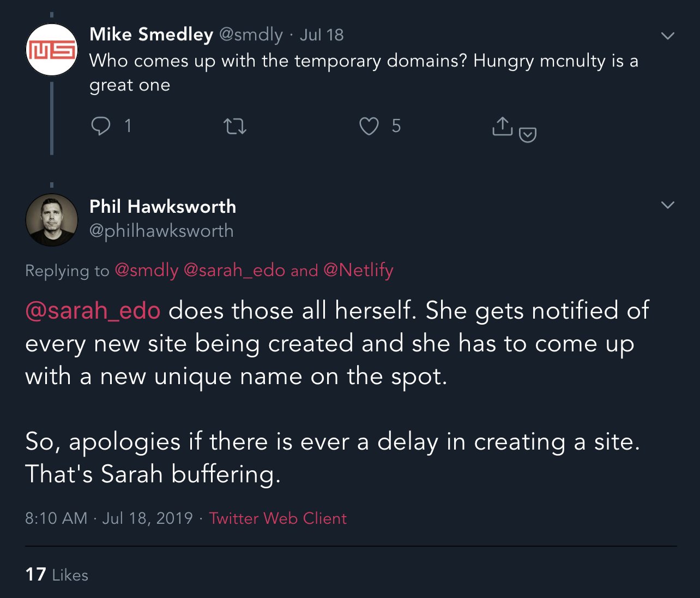
Task: View 17 Likes on Phil's tweet
Action: [x=56, y=575]
